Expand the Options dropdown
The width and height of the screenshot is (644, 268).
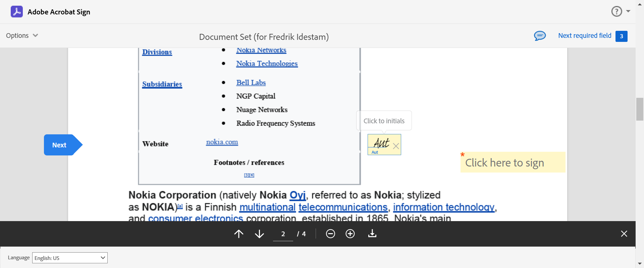[22, 36]
